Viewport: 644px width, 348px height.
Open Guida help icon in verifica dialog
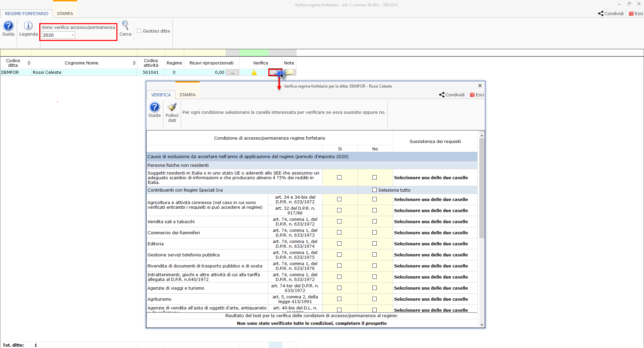[154, 107]
